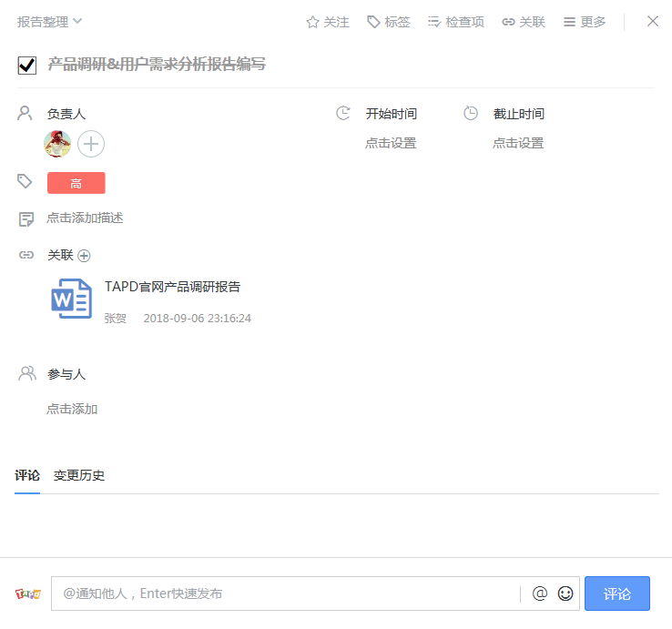Click the file timestamp 2018-09-06 23:16:24
This screenshot has width=672, height=629.
point(198,319)
